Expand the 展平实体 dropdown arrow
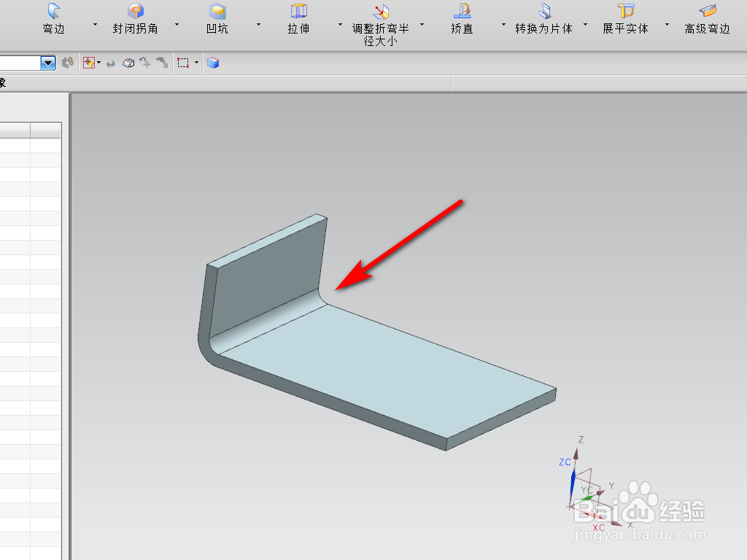 tap(667, 24)
